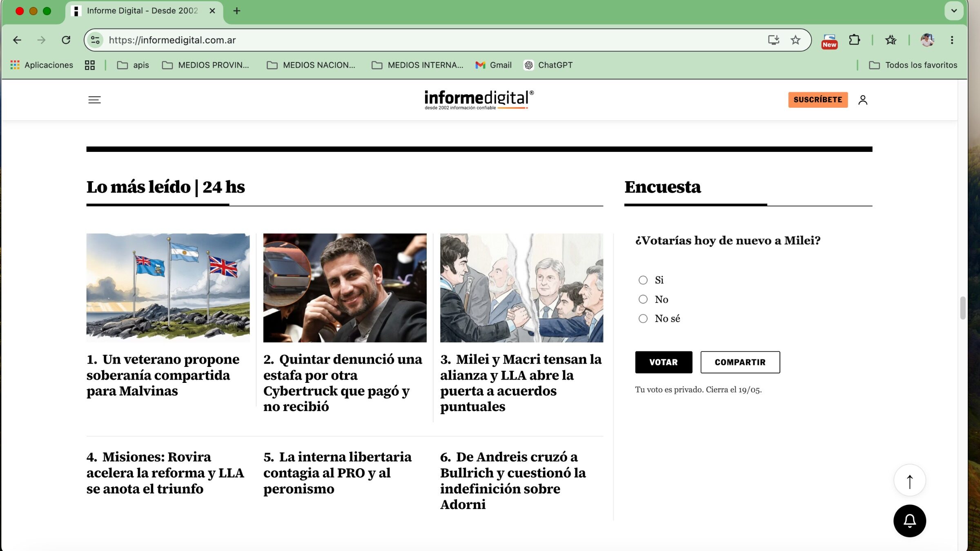
Task: Click the COMPARTIR button
Action: pyautogui.click(x=740, y=362)
